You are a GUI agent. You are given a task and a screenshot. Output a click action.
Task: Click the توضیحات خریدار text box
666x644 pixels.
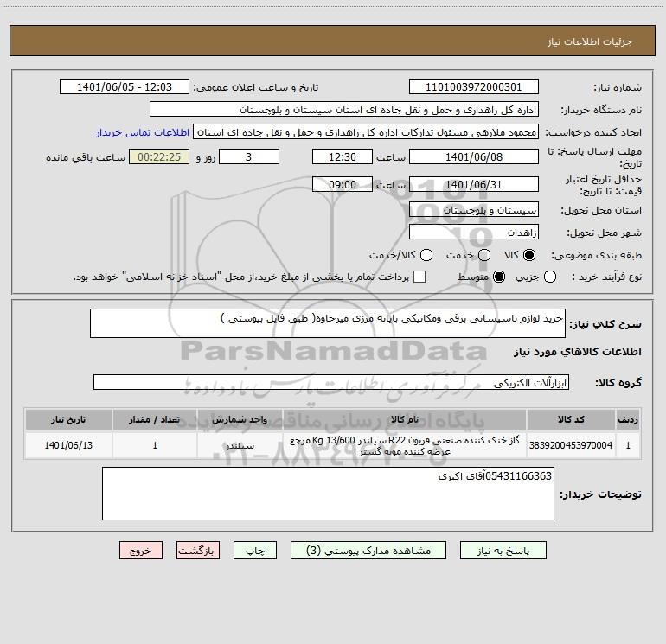328,494
